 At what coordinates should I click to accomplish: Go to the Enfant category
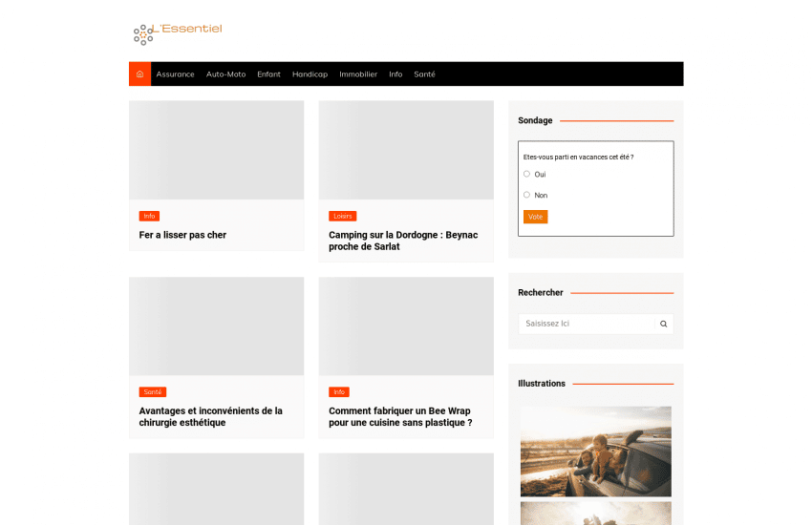tap(268, 74)
